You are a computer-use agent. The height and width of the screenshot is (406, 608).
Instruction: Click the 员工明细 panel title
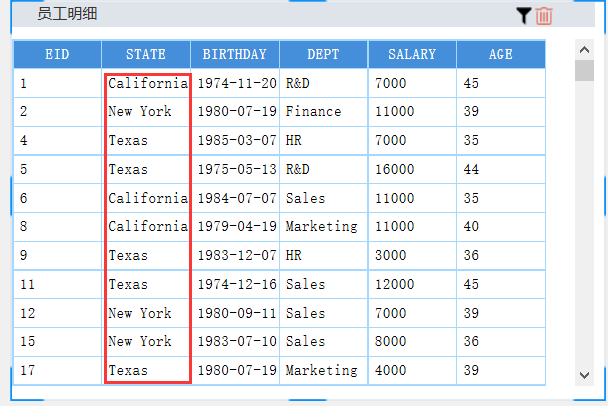(67, 14)
